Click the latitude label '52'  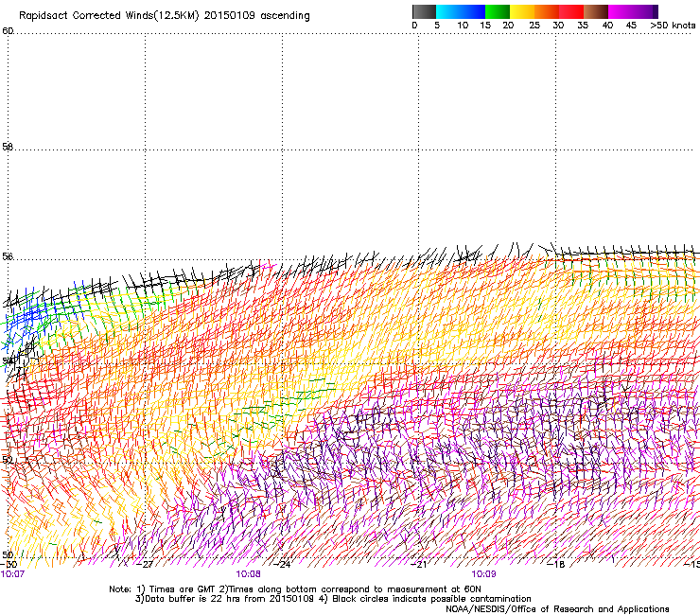8,460
